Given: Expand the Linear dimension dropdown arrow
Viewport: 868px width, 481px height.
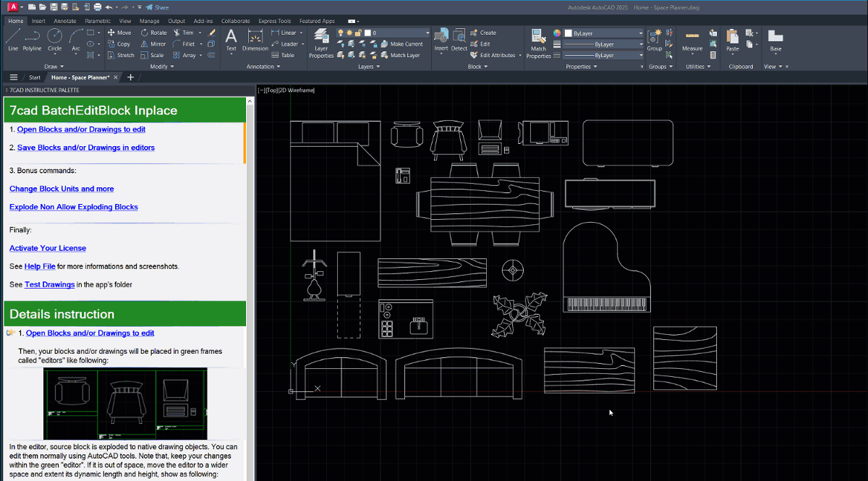Looking at the screenshot, I should tap(302, 33).
